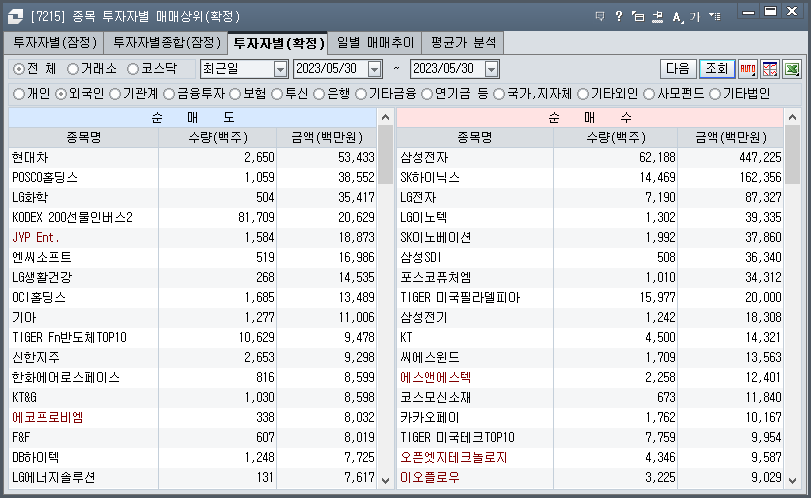Click the 'A' font size icon
This screenshot has height=498, width=811.
677,17
